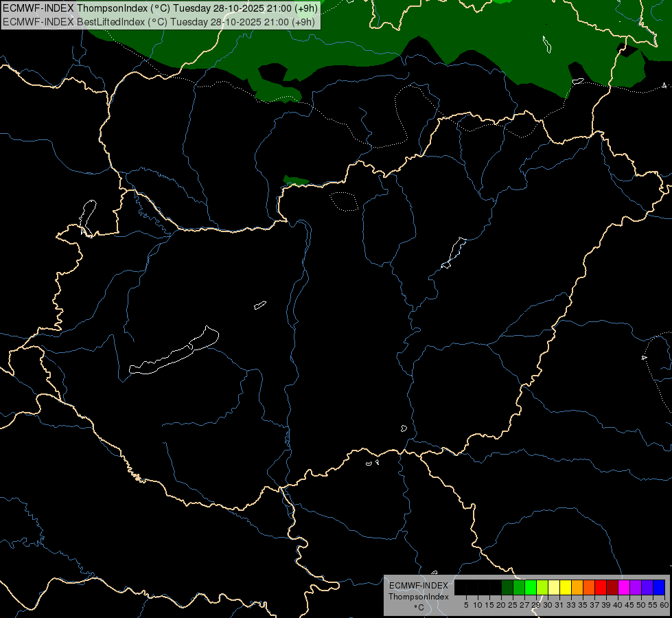Viewport: 672px width, 618px height.
Task: Click the BestLiftedIndex title line at top
Action: point(159,22)
